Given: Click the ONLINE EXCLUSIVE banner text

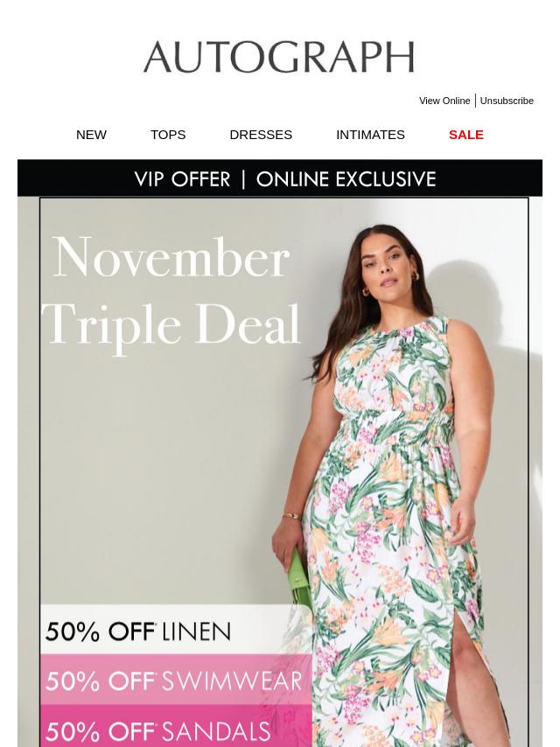Looking at the screenshot, I should [x=346, y=179].
